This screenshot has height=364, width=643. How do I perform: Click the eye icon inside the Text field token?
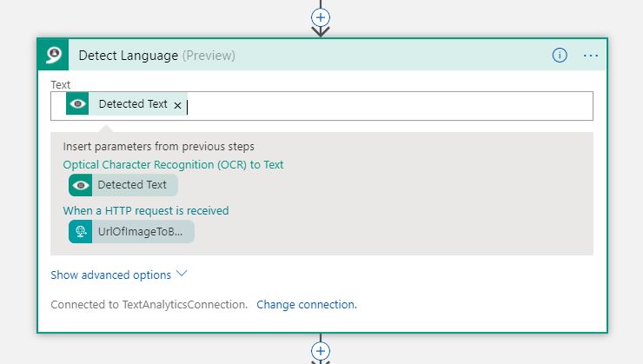tap(77, 103)
